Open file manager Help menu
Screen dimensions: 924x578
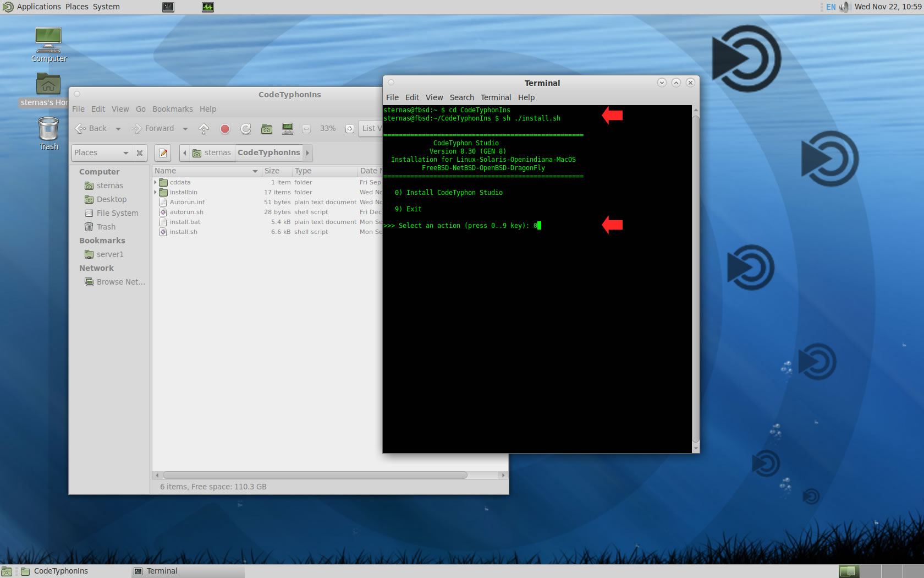pos(208,109)
